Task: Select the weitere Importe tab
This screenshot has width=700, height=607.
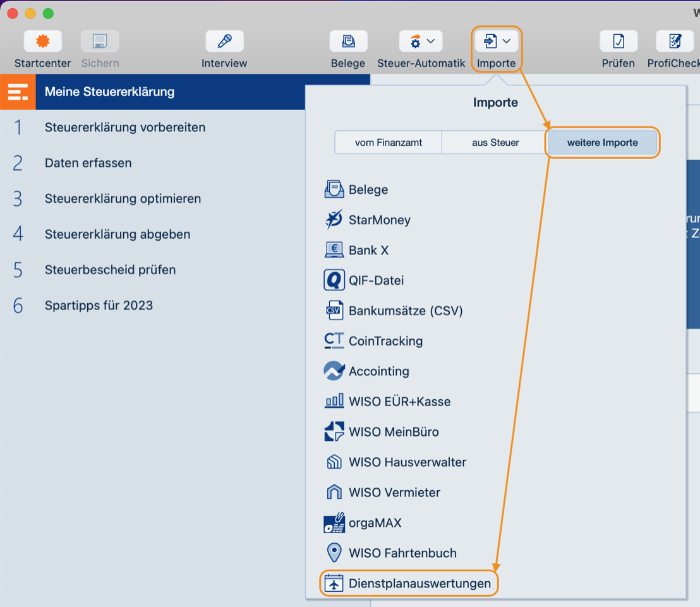Action: click(x=602, y=143)
